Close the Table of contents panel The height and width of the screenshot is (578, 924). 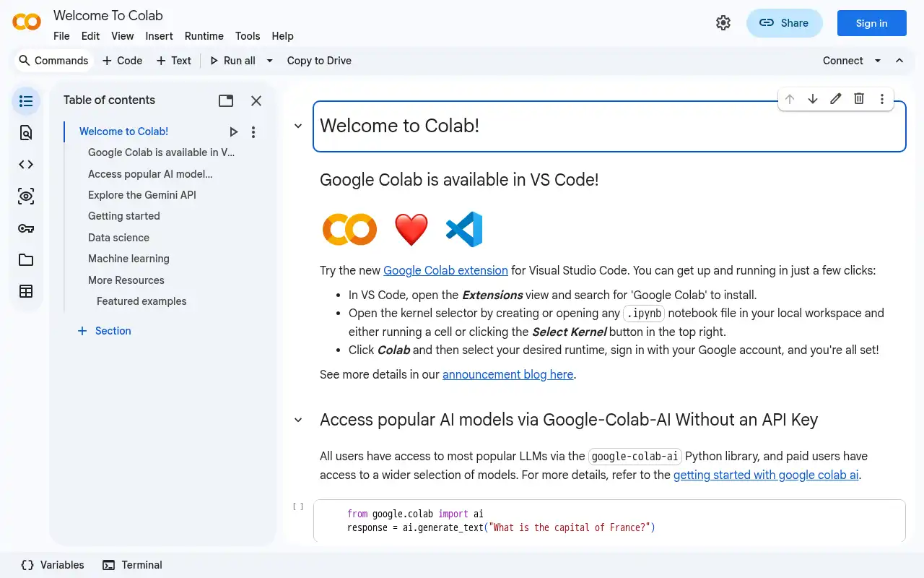tap(256, 100)
